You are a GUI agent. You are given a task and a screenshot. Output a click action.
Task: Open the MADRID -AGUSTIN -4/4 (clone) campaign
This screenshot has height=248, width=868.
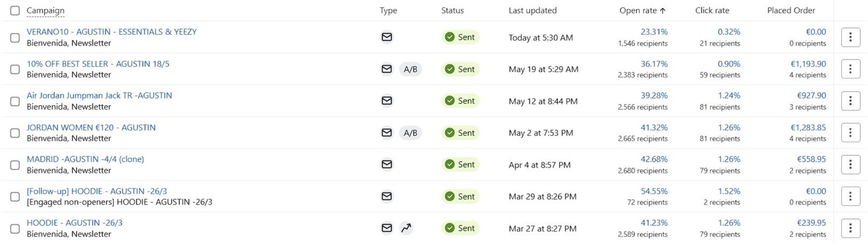click(85, 159)
